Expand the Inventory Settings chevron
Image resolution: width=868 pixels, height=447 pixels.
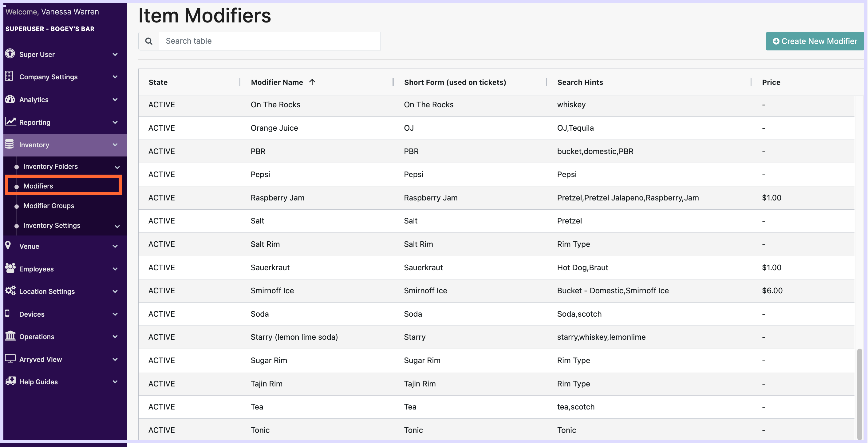coord(117,226)
